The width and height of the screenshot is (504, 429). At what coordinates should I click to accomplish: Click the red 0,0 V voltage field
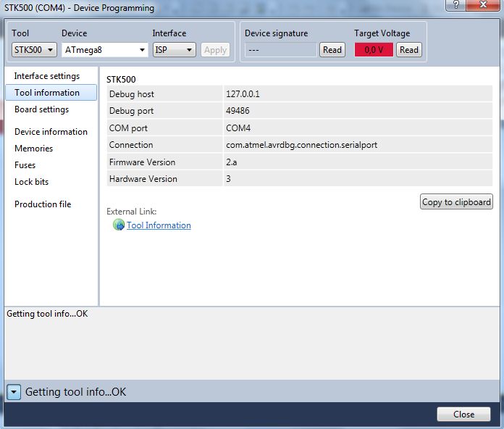[x=374, y=50]
